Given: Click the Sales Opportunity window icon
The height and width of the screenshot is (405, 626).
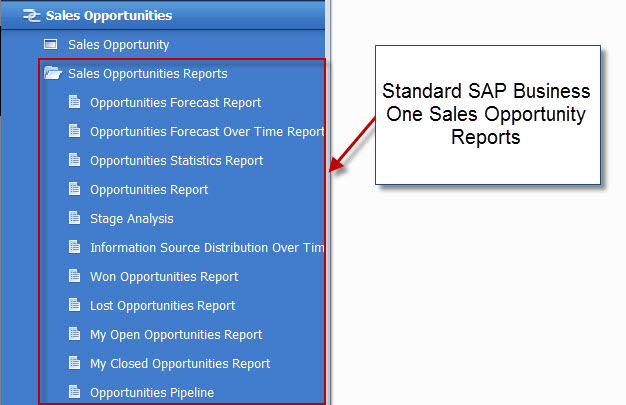Looking at the screenshot, I should click(51, 45).
